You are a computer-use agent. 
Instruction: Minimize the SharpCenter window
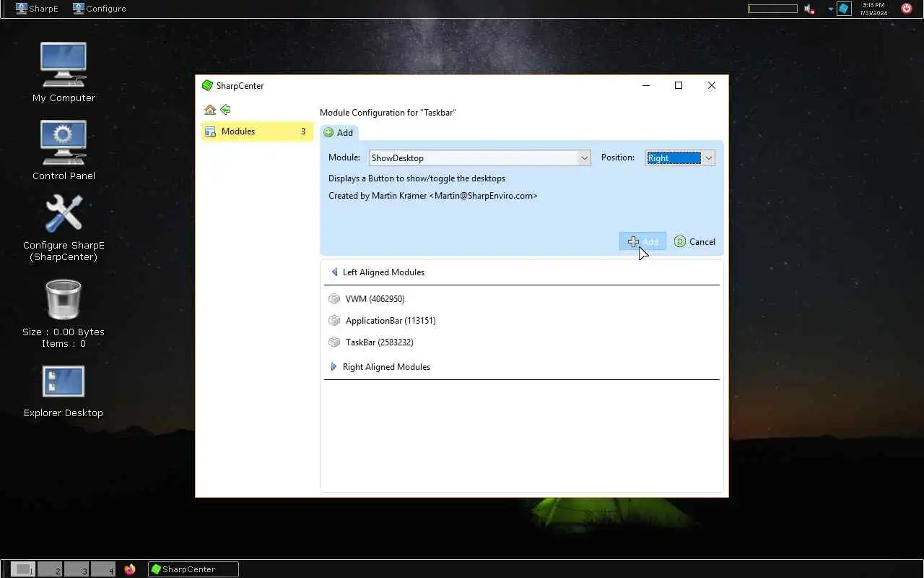(x=646, y=85)
